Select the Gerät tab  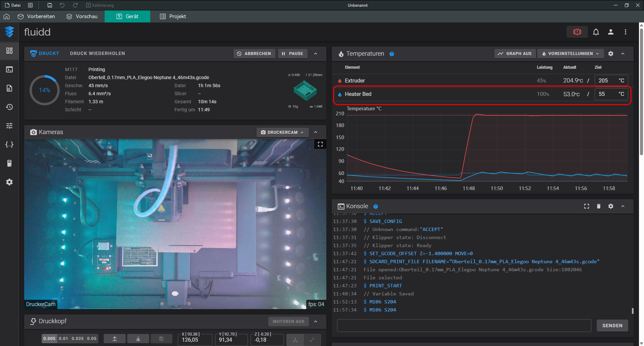point(127,16)
